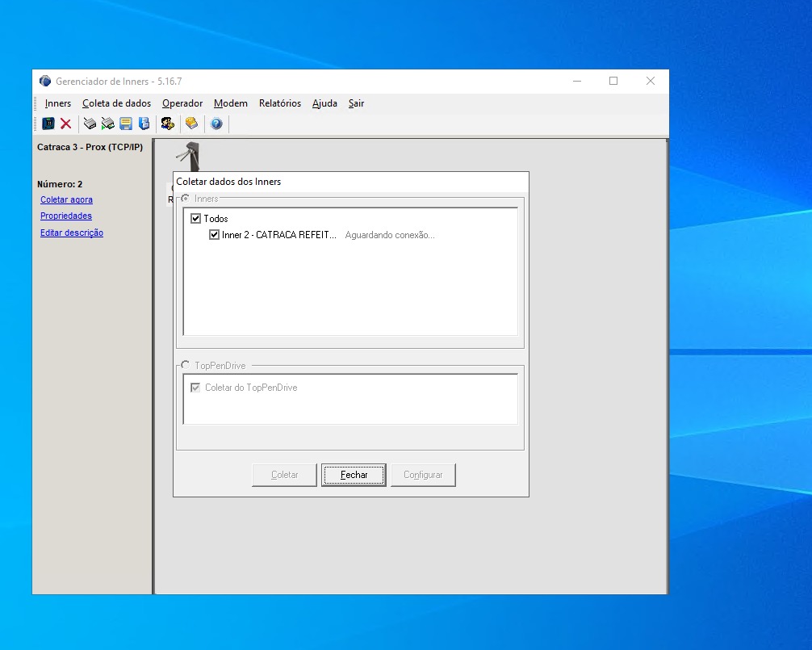Click the blue file cabinet icon
Screen dimensions: 812x650
(x=144, y=124)
